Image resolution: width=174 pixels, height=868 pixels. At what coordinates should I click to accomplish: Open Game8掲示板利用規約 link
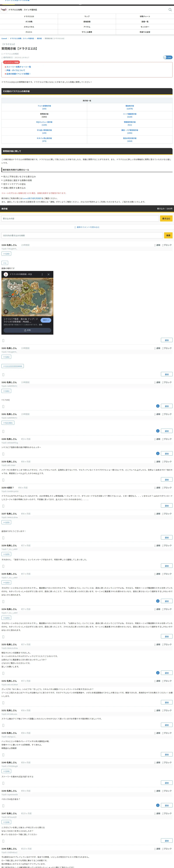[x=32, y=198]
